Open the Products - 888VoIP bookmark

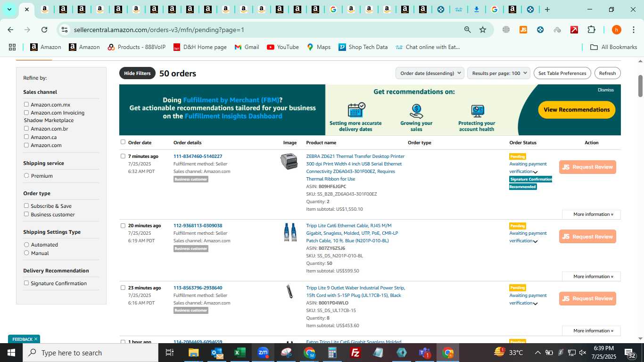tap(137, 47)
